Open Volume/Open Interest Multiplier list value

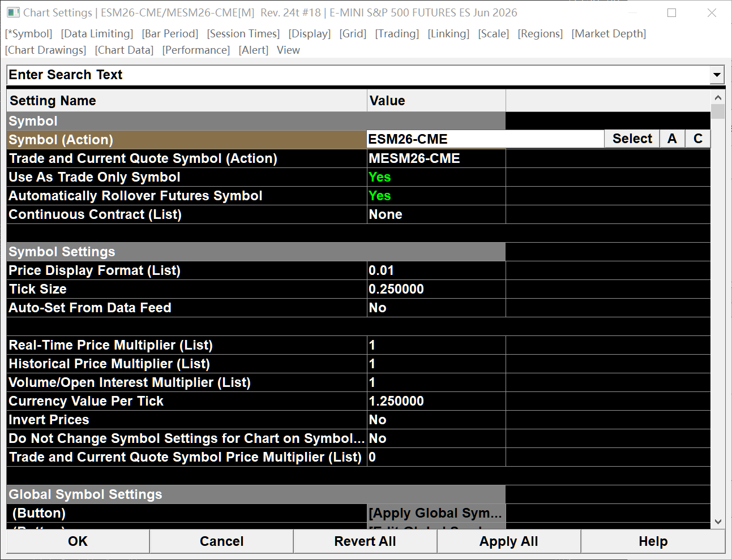(436, 382)
